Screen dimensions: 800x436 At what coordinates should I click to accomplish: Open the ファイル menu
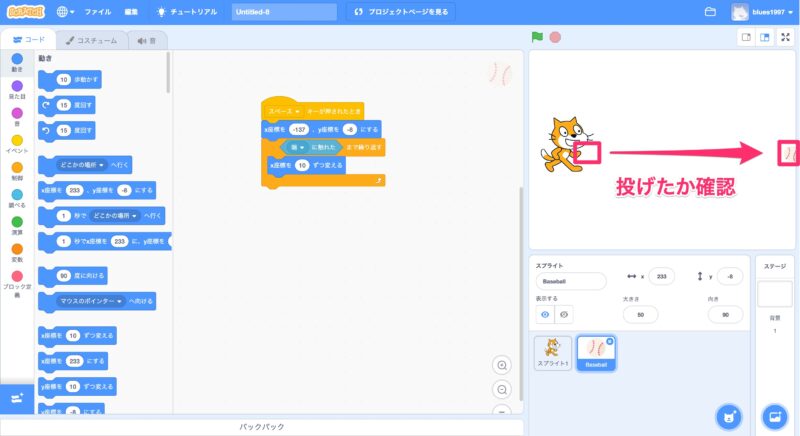click(98, 12)
